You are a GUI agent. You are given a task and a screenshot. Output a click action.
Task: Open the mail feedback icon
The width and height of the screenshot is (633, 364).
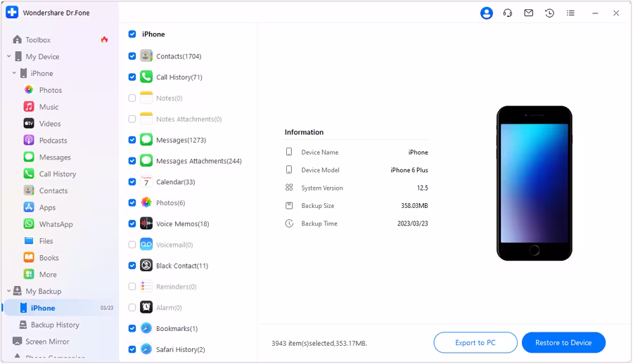[528, 13]
